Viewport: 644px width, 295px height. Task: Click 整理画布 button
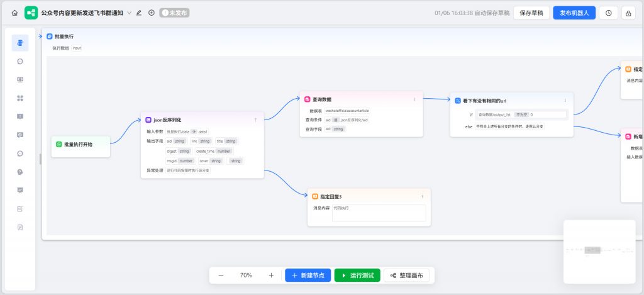(407, 276)
